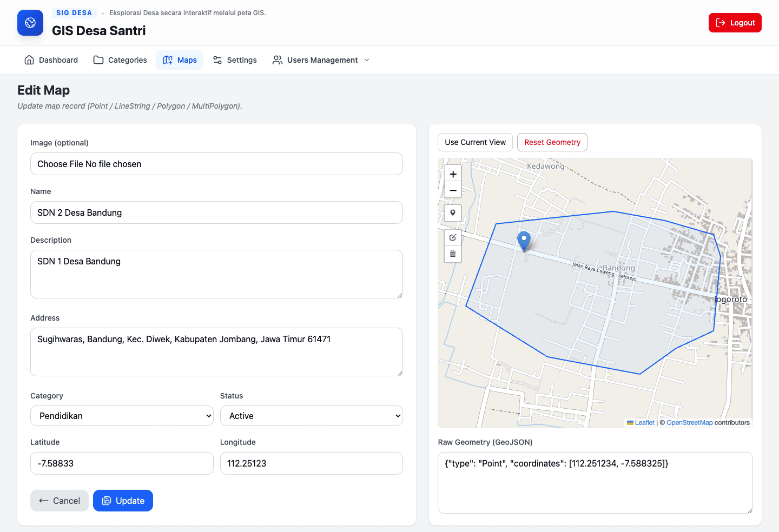Open the Settings tab

pyautogui.click(x=235, y=60)
